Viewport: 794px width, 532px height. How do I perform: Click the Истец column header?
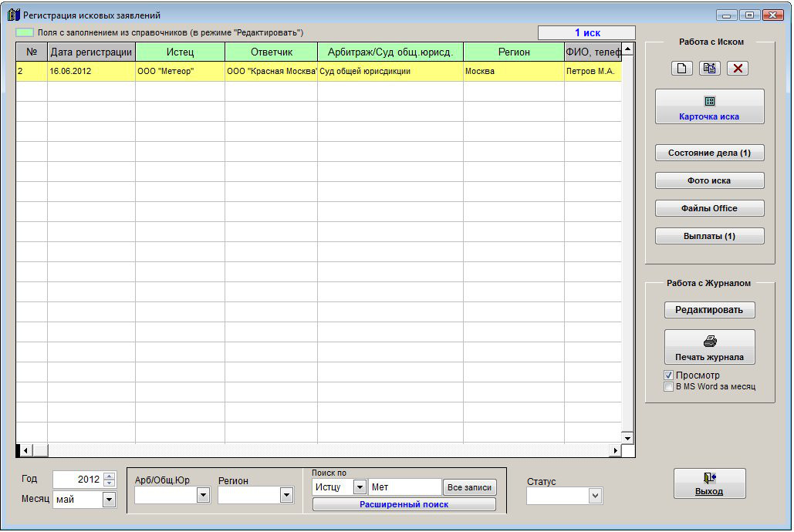click(x=180, y=52)
